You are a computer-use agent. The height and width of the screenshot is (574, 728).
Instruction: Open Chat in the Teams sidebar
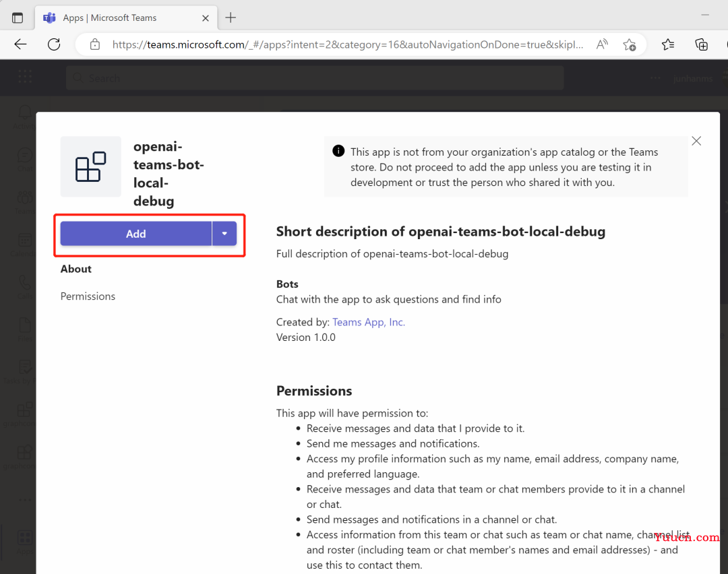pyautogui.click(x=24, y=159)
